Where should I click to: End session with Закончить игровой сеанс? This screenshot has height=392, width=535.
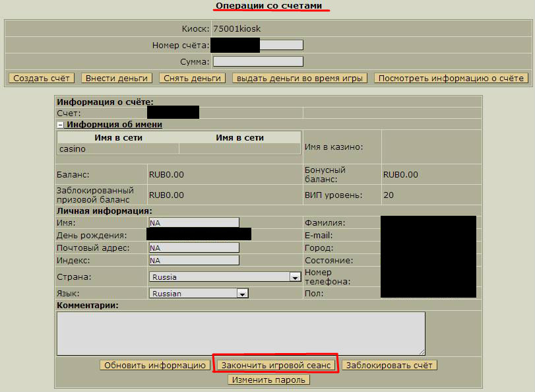276,366
